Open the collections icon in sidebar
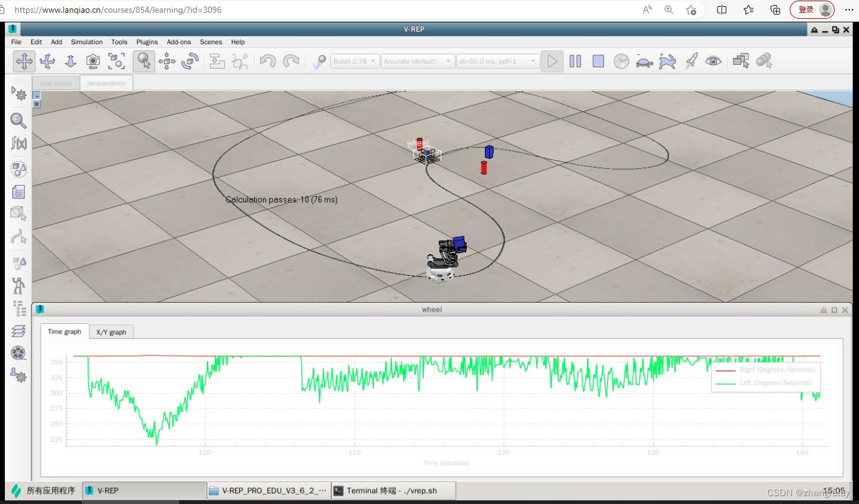Screen dimensions: 859x504 19,169
